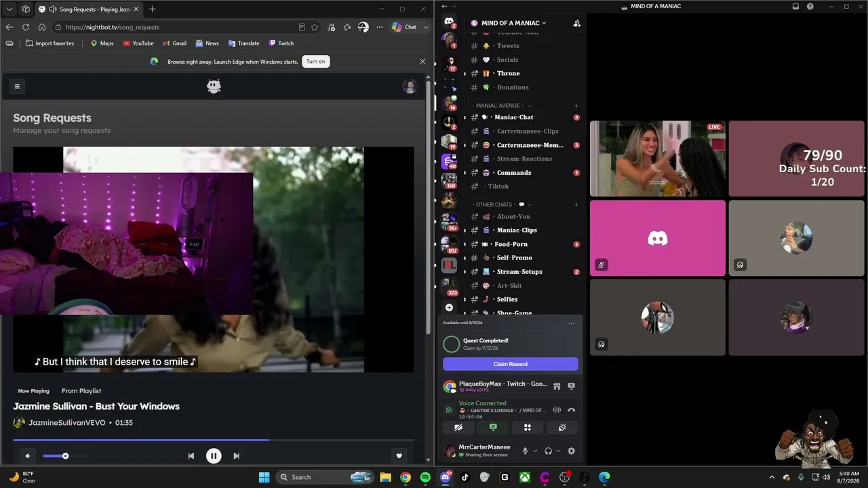Screen dimensions: 868x488
Task: Mute the Song Requests tab audio
Action: 53,9
